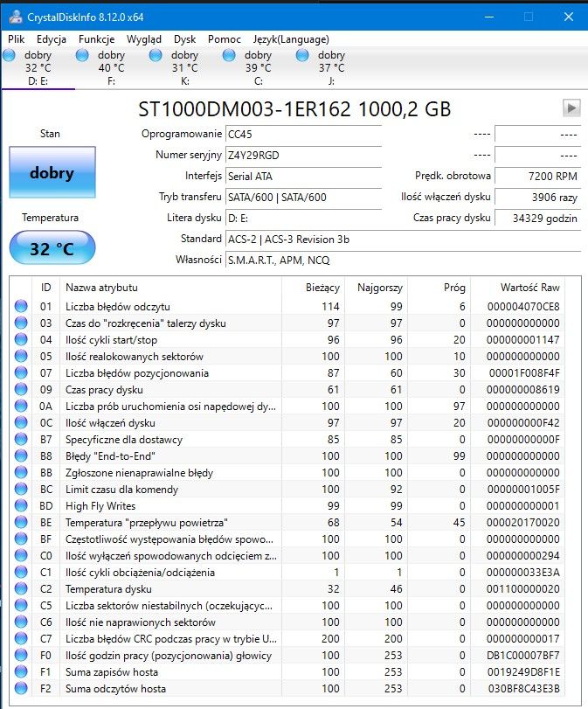Click status icon for attribute C0
This screenshot has height=709, width=588.
(21, 555)
